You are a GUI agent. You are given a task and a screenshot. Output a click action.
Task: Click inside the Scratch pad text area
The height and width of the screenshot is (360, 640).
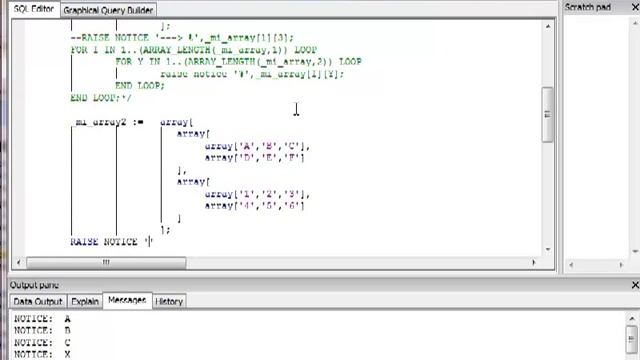click(x=597, y=139)
